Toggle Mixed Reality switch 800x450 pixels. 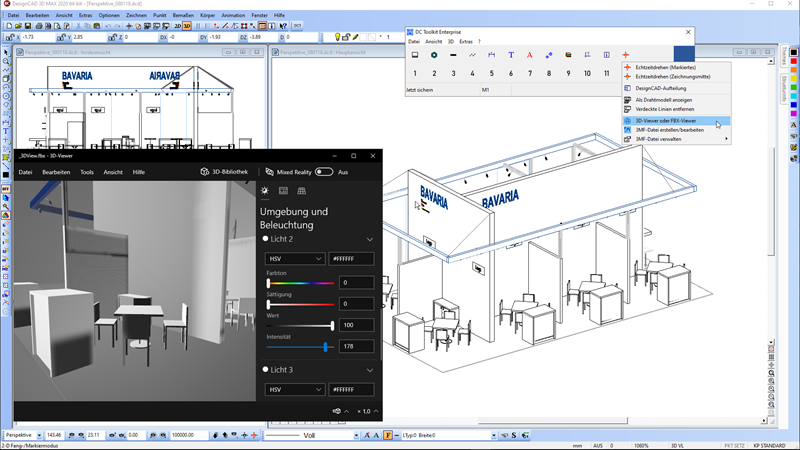pyautogui.click(x=324, y=172)
